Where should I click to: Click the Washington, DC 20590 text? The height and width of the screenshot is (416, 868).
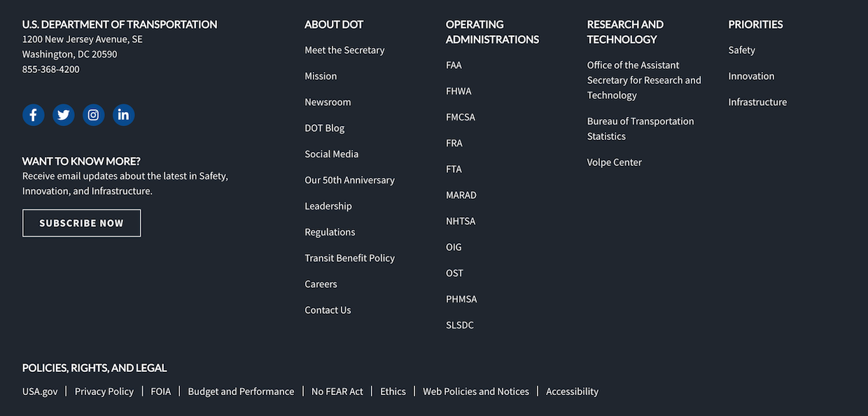click(70, 54)
